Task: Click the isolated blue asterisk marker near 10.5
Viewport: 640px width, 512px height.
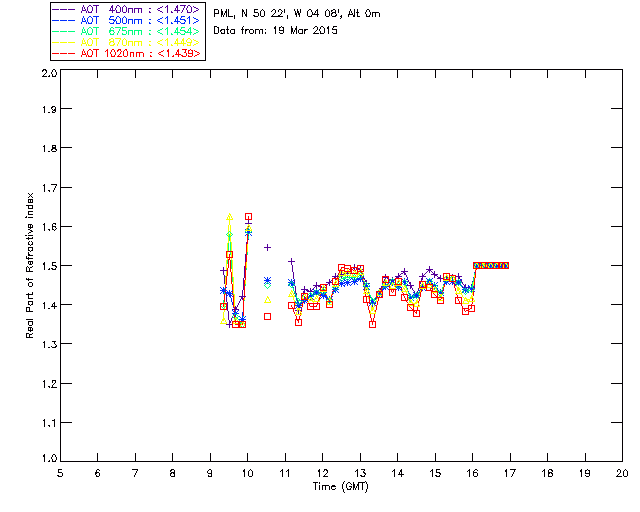Action: click(267, 280)
